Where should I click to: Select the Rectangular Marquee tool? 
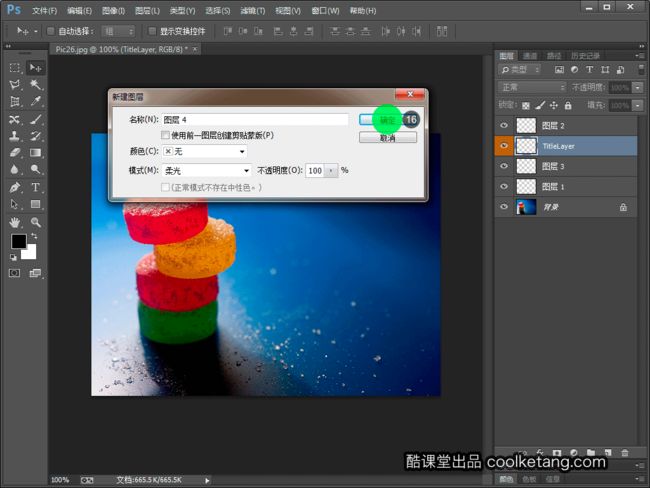15,68
